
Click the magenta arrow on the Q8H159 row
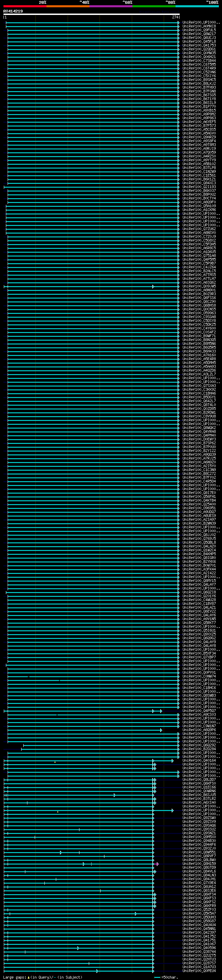(157, 864)
